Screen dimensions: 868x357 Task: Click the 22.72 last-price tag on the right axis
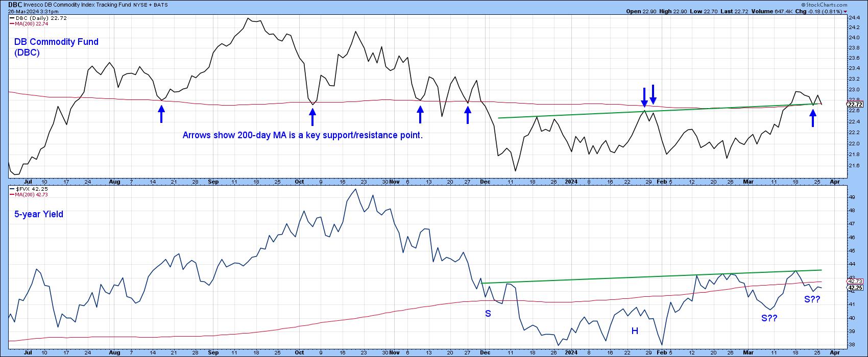[x=854, y=104]
